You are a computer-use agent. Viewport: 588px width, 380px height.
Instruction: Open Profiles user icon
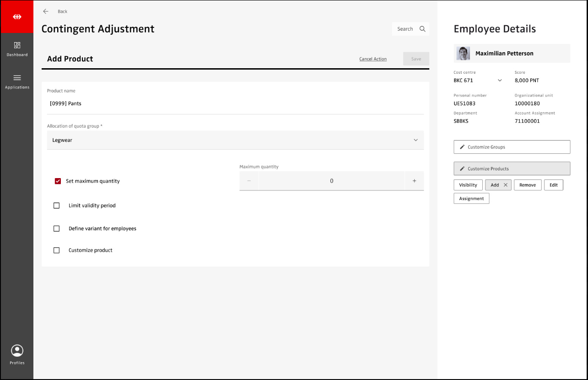[x=17, y=351]
